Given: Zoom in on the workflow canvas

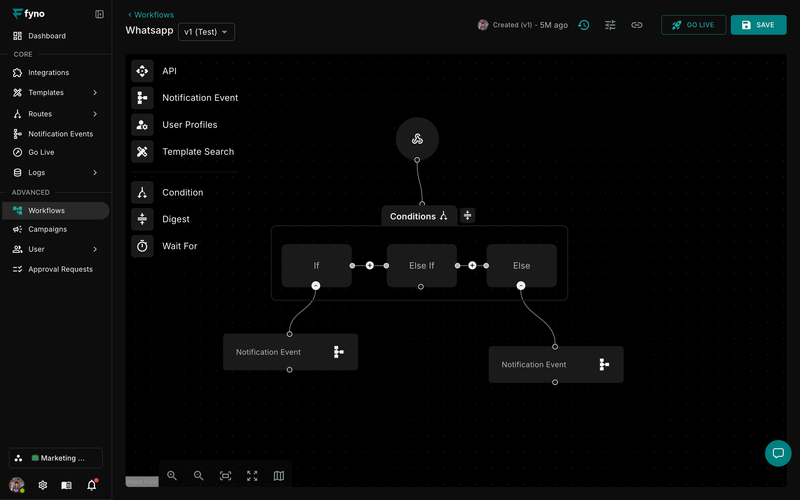Looking at the screenshot, I should pyautogui.click(x=172, y=476).
